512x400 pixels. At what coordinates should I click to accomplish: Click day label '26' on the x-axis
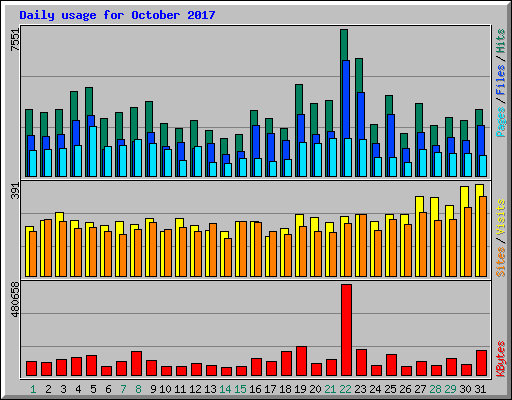pyautogui.click(x=405, y=389)
